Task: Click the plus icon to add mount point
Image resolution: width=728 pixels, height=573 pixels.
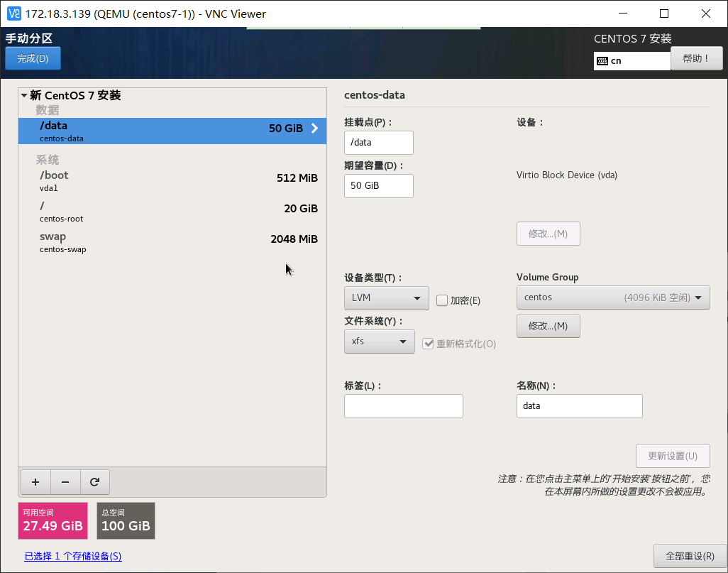Action: [x=35, y=482]
